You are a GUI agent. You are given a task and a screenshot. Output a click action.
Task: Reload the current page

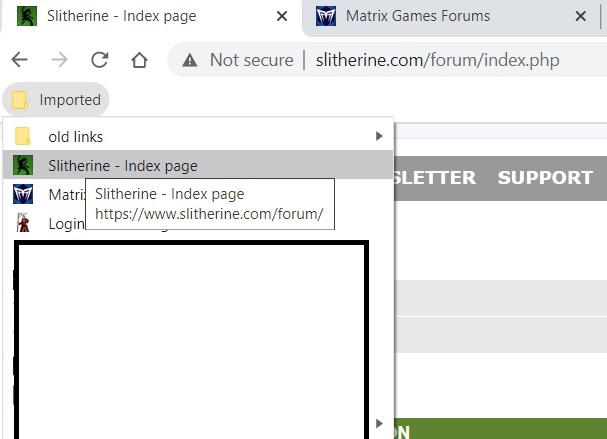coord(99,60)
